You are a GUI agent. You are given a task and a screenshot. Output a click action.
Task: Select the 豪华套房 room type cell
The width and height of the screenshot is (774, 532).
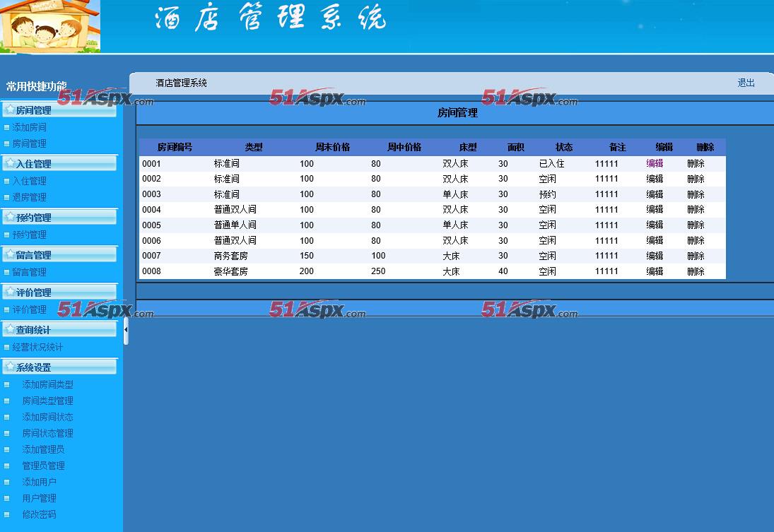[x=230, y=271]
